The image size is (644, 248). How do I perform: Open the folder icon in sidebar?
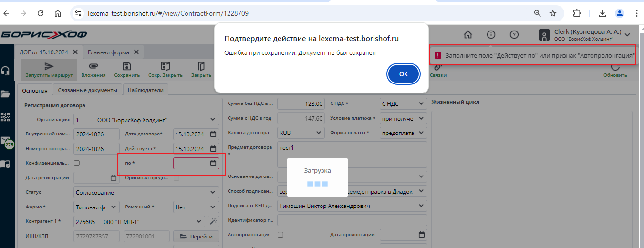pos(5,94)
